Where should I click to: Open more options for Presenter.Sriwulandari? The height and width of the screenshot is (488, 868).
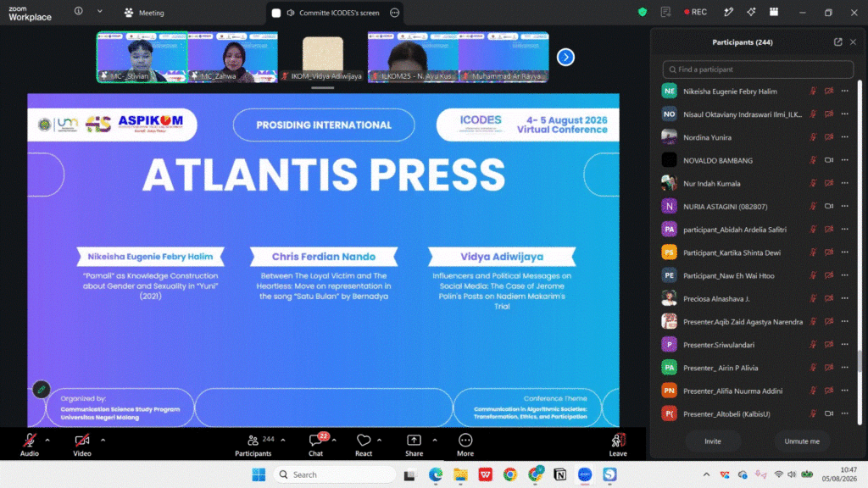click(x=845, y=344)
